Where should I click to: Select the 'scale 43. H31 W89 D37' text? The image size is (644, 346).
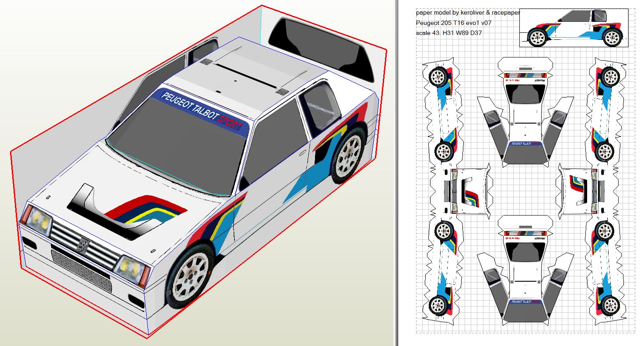tap(449, 32)
